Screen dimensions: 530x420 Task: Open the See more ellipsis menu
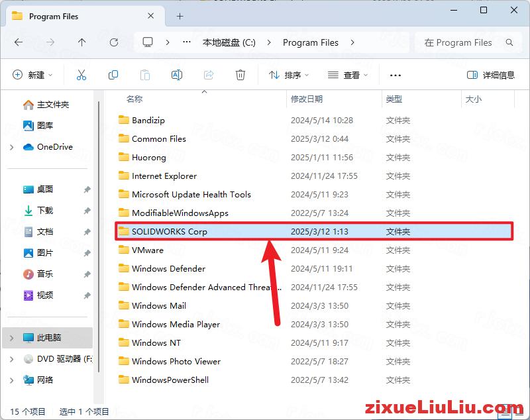[396, 75]
